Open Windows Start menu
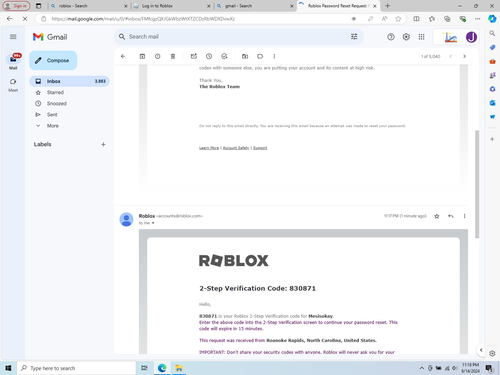The image size is (500, 375). tap(8, 368)
